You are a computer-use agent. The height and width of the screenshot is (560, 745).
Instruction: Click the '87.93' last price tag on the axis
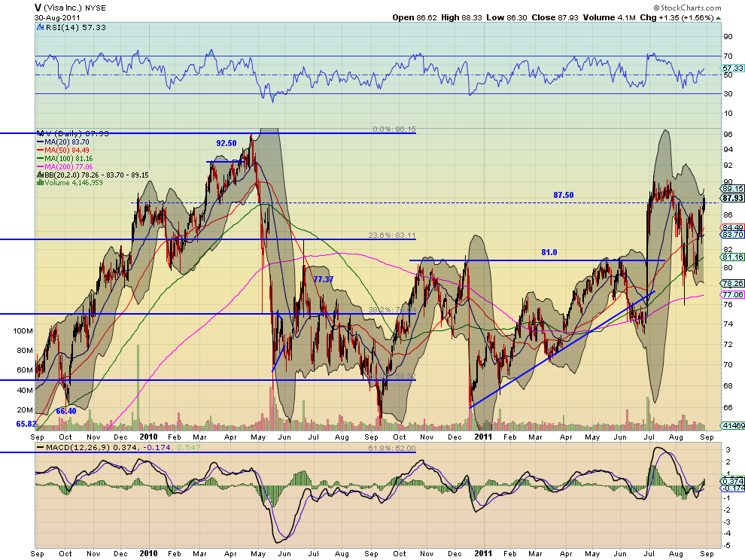point(732,198)
